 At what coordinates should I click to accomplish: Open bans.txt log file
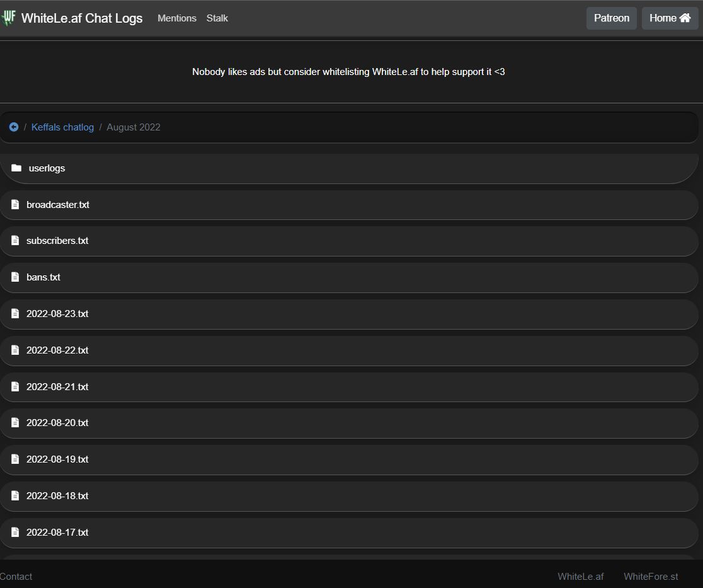[x=349, y=278]
